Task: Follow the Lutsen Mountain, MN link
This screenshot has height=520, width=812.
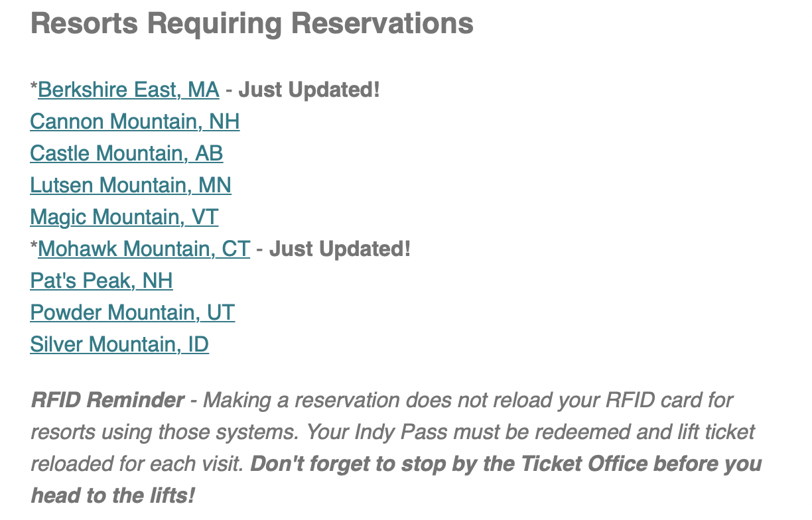Action: (x=131, y=185)
